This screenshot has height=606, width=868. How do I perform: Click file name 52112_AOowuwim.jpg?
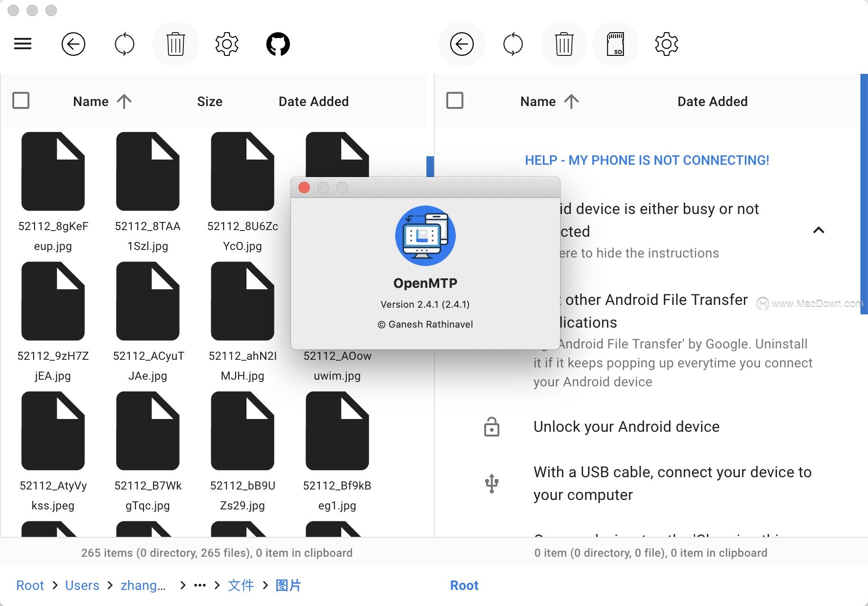point(337,365)
